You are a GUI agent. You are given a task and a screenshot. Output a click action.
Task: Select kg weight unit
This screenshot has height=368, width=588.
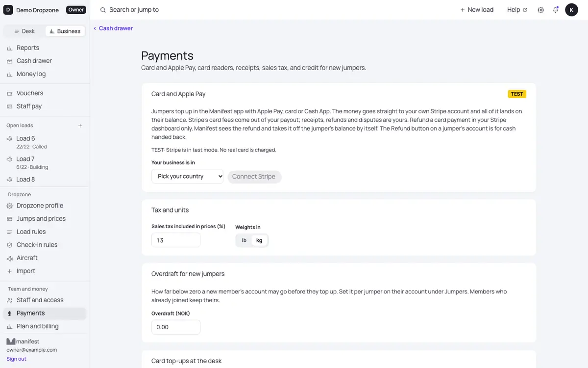pos(259,240)
